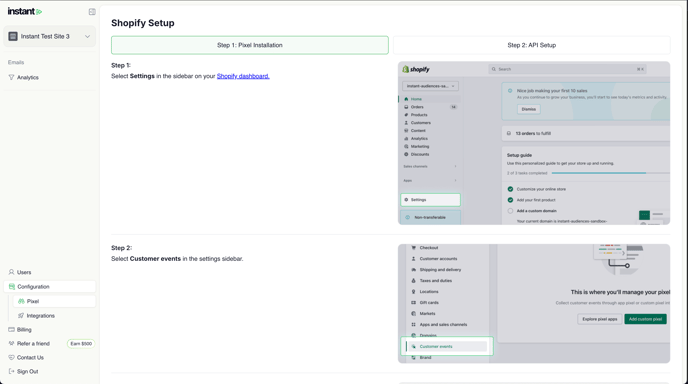Screen dimensions: 688x384
Task: Switch to Step 2: API Setup tab
Action: (x=531, y=45)
